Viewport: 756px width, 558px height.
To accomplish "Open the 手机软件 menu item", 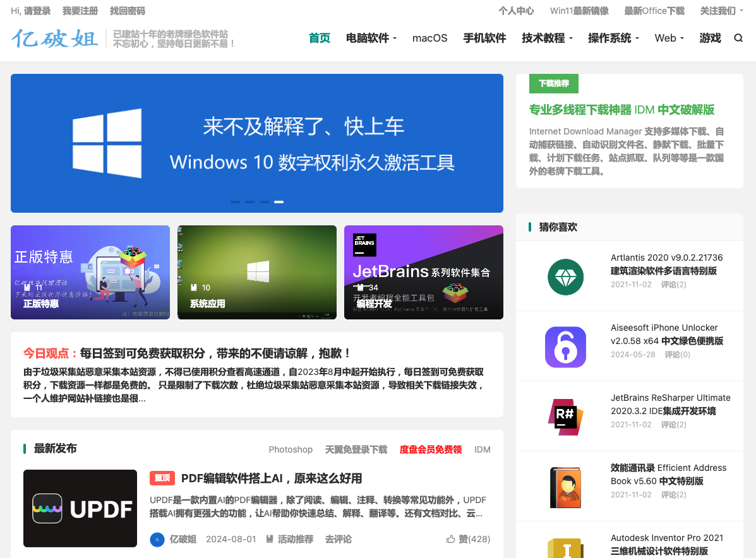I will click(x=484, y=38).
